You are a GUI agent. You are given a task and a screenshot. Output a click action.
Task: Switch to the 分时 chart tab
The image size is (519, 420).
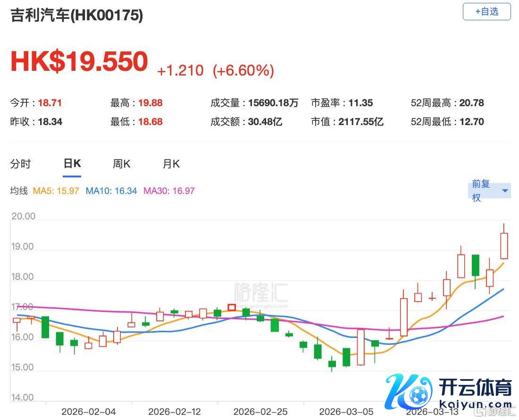click(20, 164)
